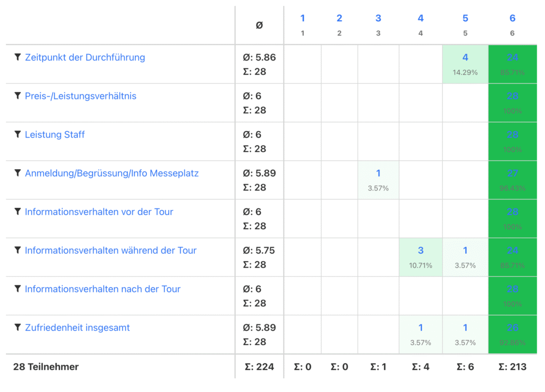Click filter icon beside Informationsverhalten während der Tour
This screenshot has width=545, height=392.
18,250
